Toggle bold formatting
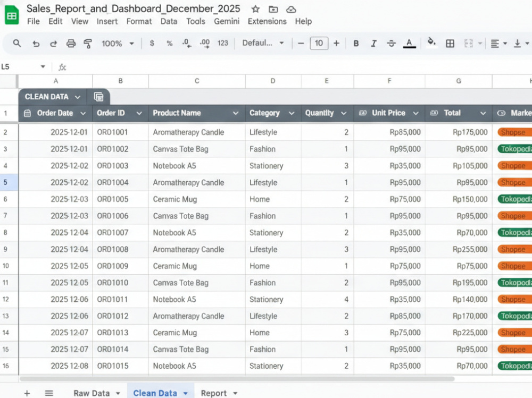 point(356,44)
